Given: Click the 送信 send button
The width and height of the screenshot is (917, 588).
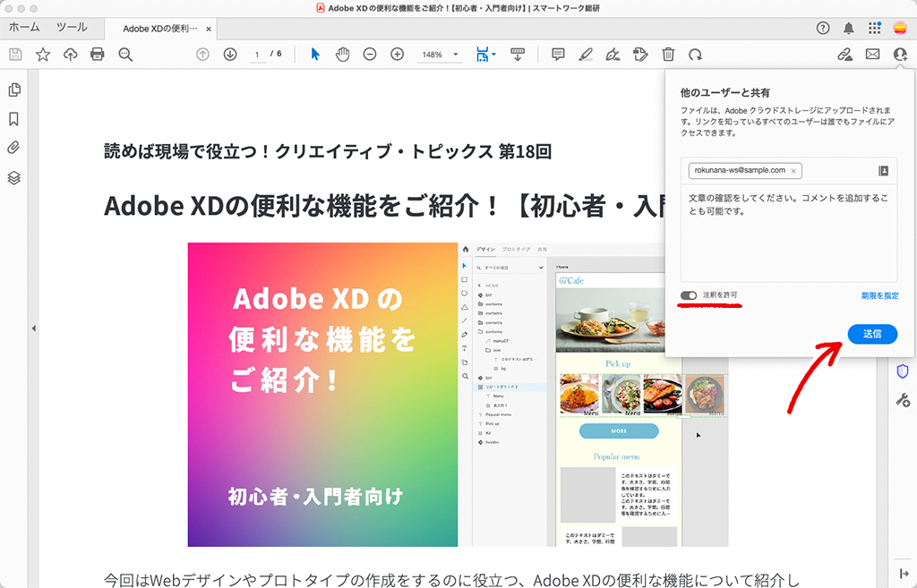Looking at the screenshot, I should pos(872,334).
